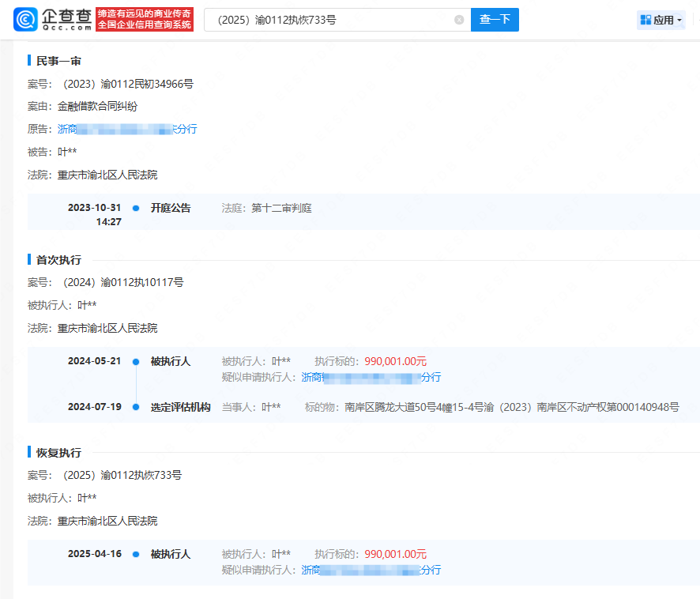
Task: Click the 选定评估机构 timeline dot
Action: click(x=136, y=408)
